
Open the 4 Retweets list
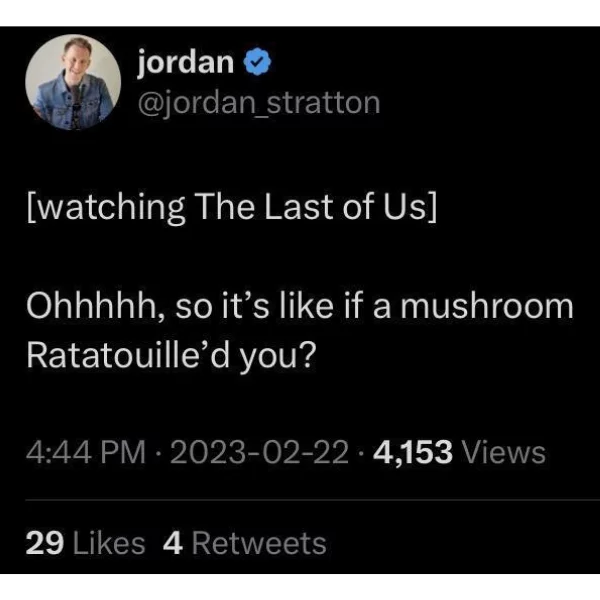[x=245, y=543]
